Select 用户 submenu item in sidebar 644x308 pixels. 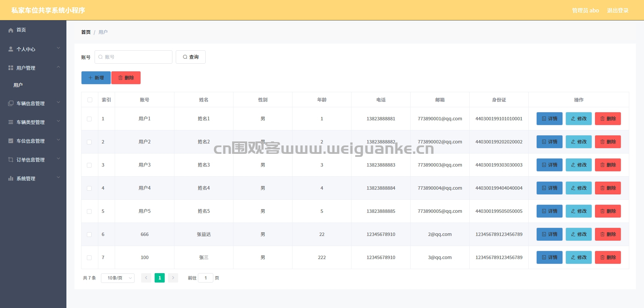click(33, 85)
